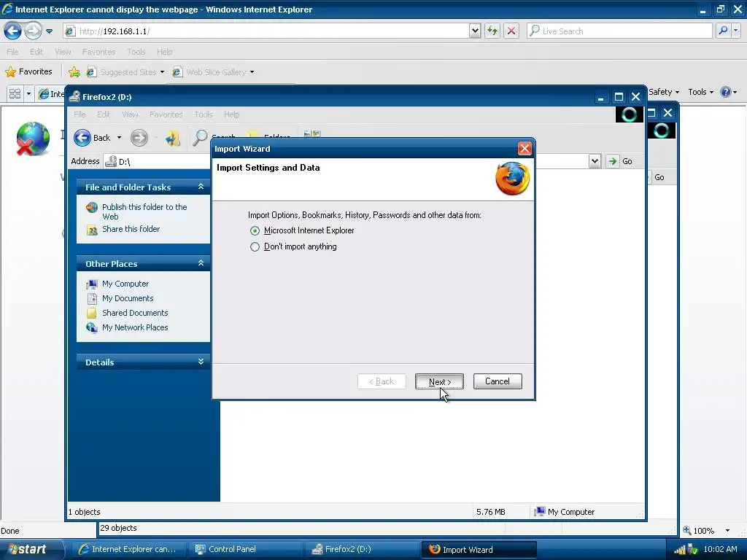Viewport: 747px width, 560px height.
Task: Click the Live Search magnifier button
Action: click(723, 31)
